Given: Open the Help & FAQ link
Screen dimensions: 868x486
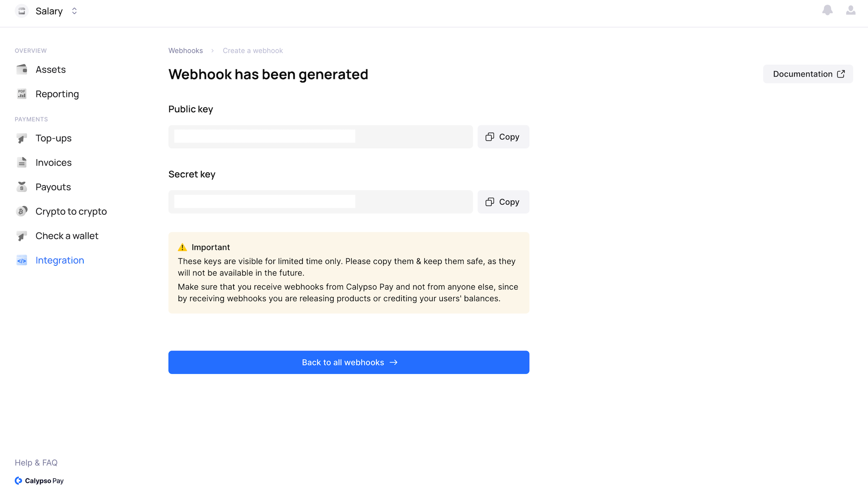Looking at the screenshot, I should pos(36,462).
